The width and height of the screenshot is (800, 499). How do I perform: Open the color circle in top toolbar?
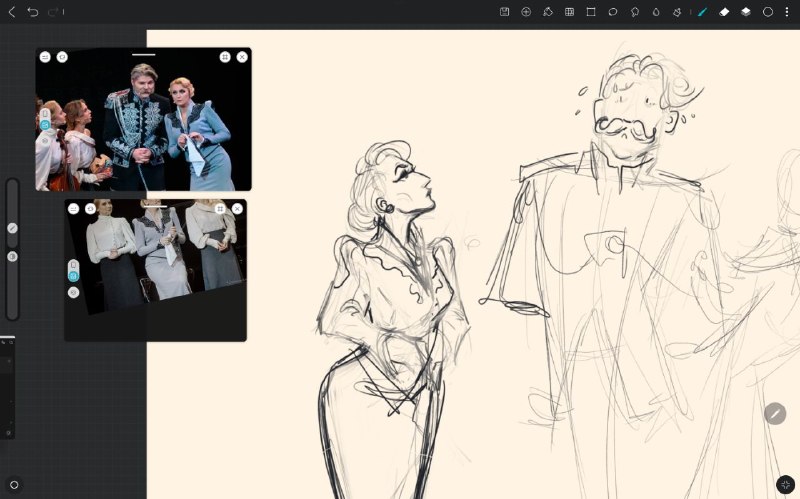click(x=767, y=12)
